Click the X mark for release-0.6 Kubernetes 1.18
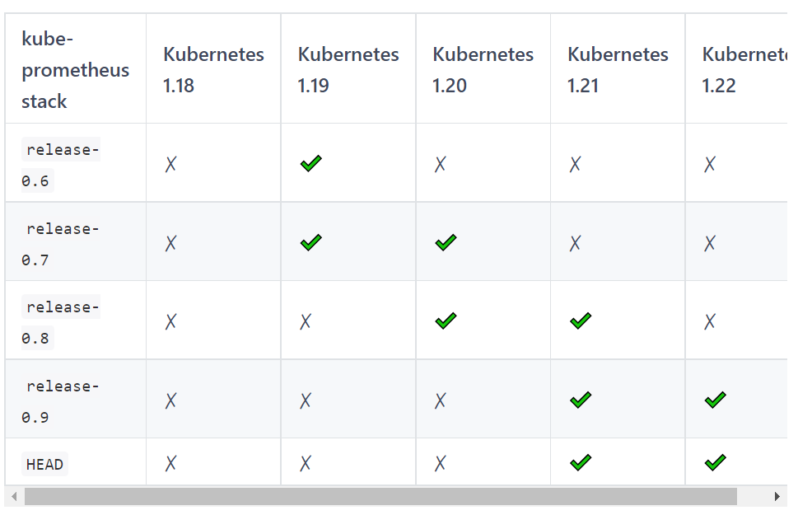The width and height of the screenshot is (812, 515). click(170, 164)
